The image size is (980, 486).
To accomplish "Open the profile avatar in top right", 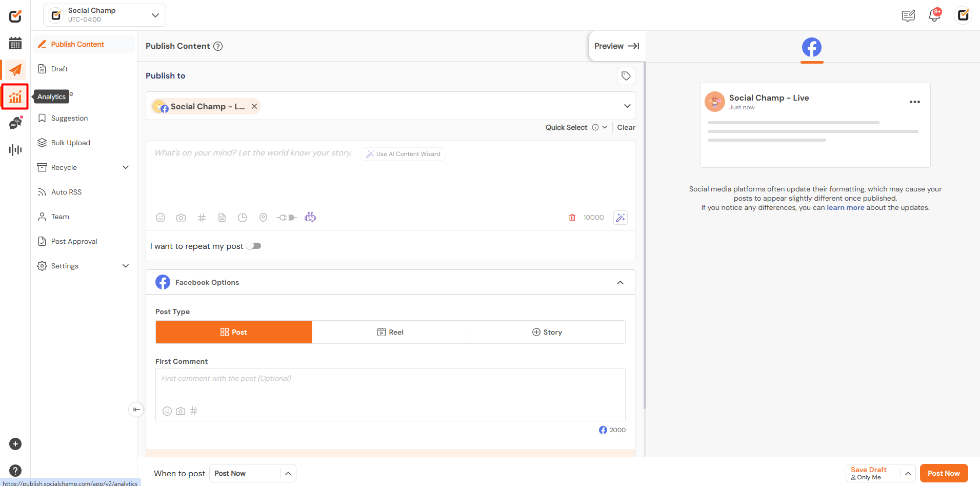I will pos(963,15).
